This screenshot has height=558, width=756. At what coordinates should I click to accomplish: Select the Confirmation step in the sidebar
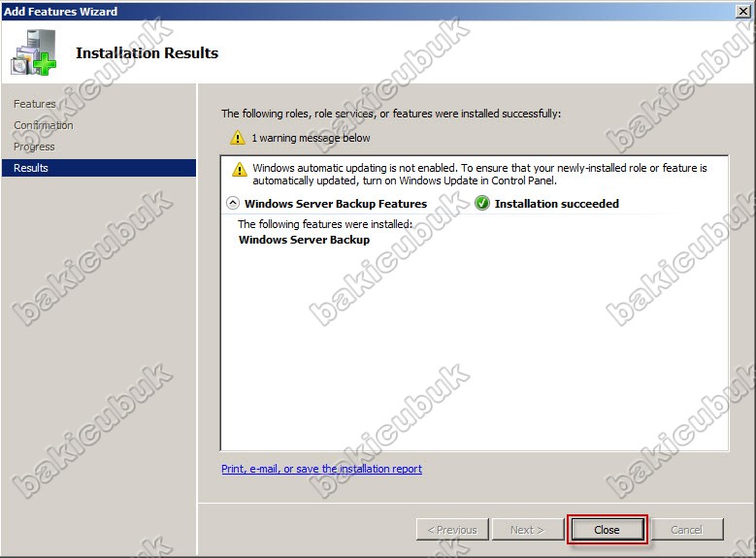pos(44,125)
